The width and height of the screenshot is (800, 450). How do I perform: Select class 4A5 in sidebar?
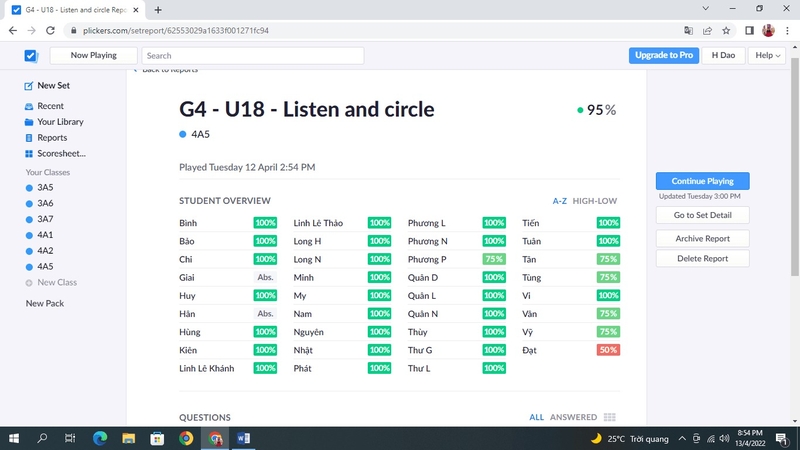point(45,267)
